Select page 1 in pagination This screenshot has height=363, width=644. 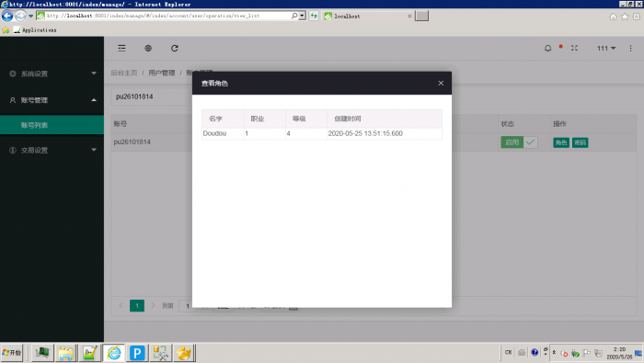tap(137, 306)
